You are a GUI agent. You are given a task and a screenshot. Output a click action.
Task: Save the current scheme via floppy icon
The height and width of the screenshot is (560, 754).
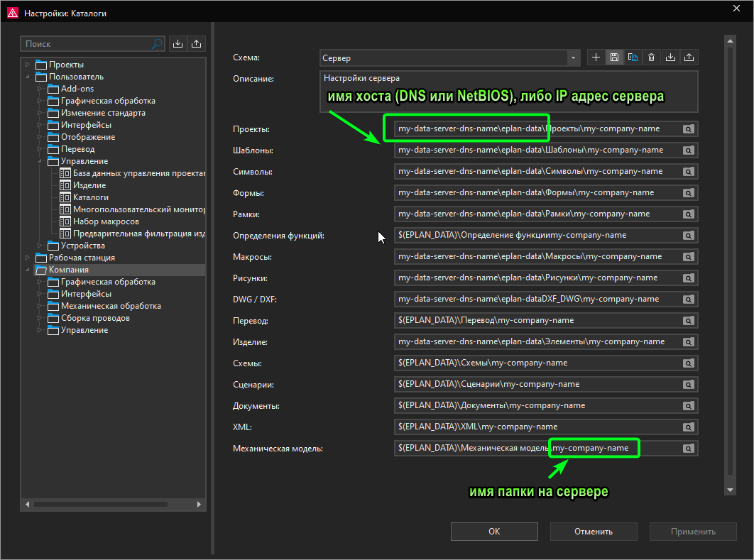pyautogui.click(x=615, y=57)
